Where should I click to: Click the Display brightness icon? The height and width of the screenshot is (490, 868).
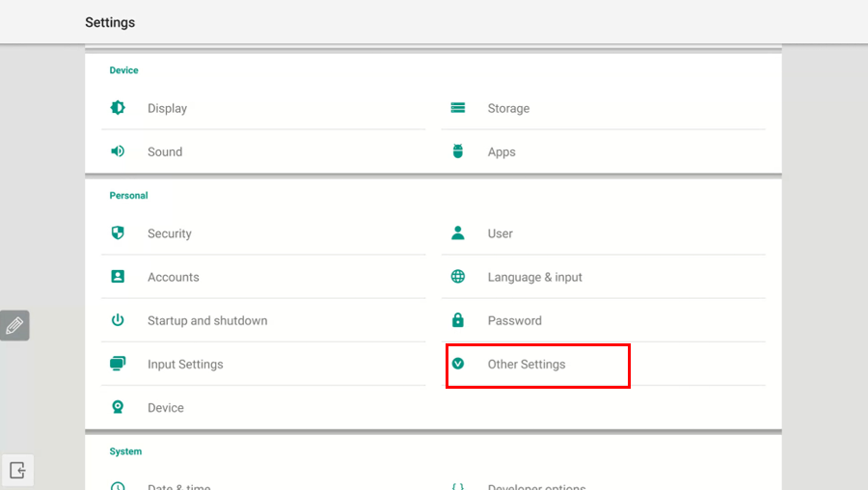[118, 108]
